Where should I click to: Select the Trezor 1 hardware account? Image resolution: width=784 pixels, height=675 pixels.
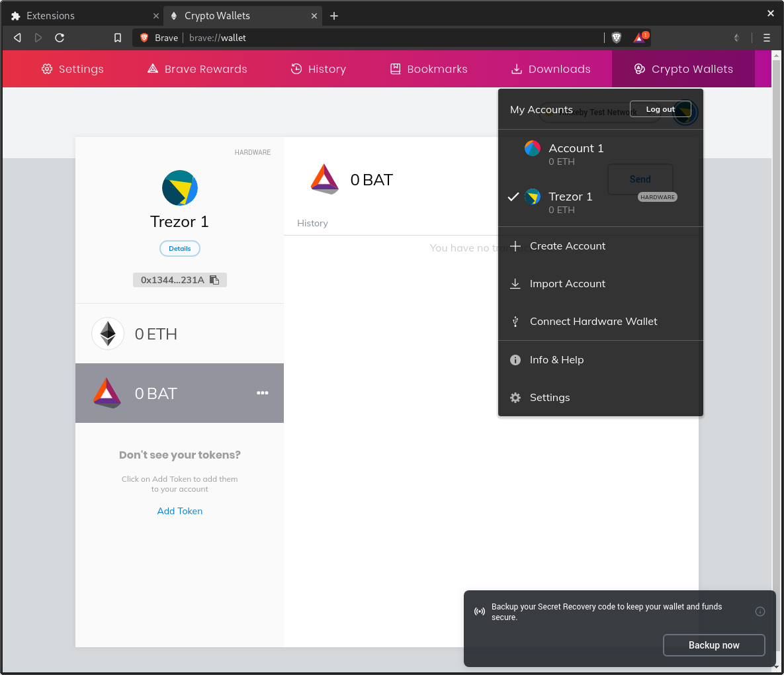(x=601, y=202)
